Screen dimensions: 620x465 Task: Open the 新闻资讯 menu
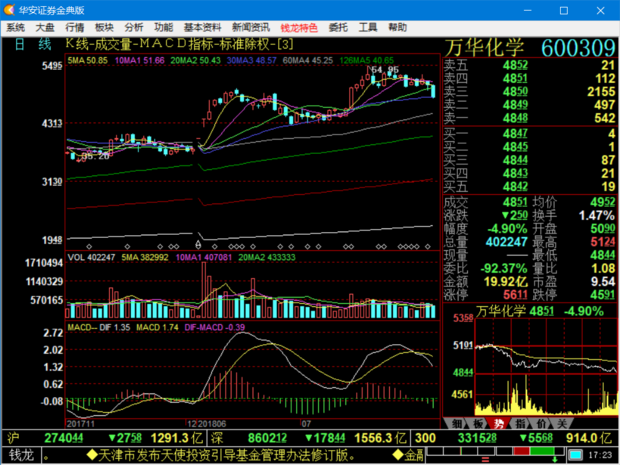point(251,27)
